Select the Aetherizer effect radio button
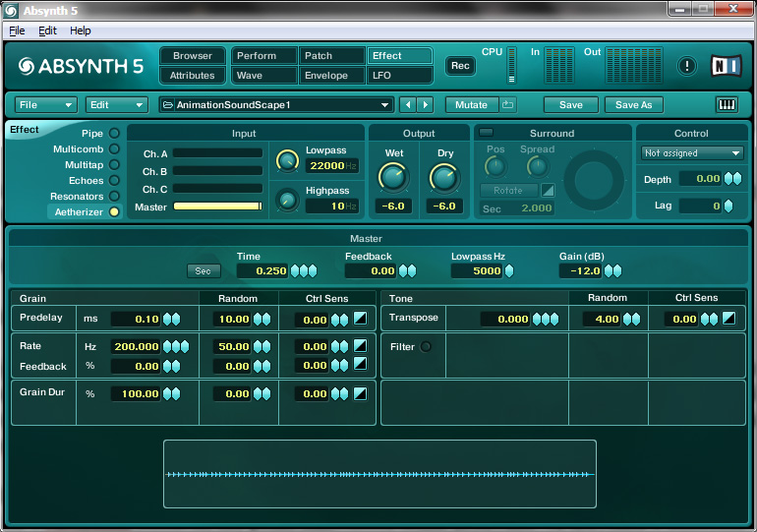The image size is (757, 532). (x=114, y=212)
